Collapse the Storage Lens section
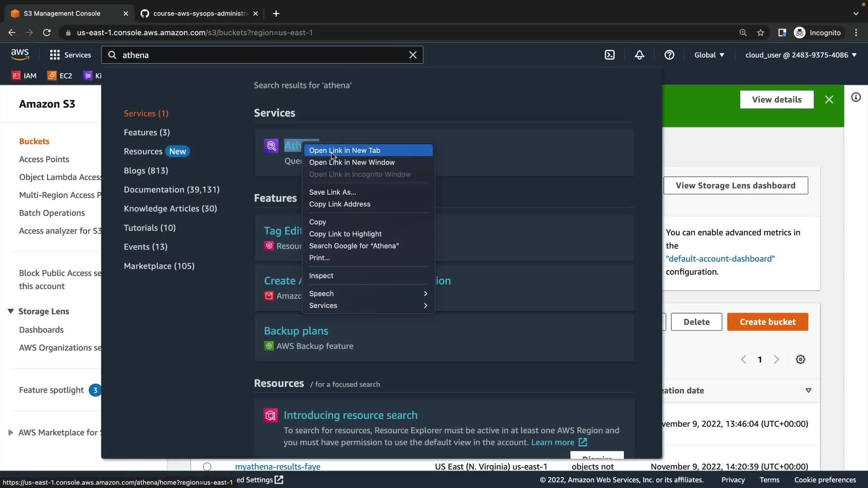Viewport: 868px width, 488px height. (x=11, y=311)
